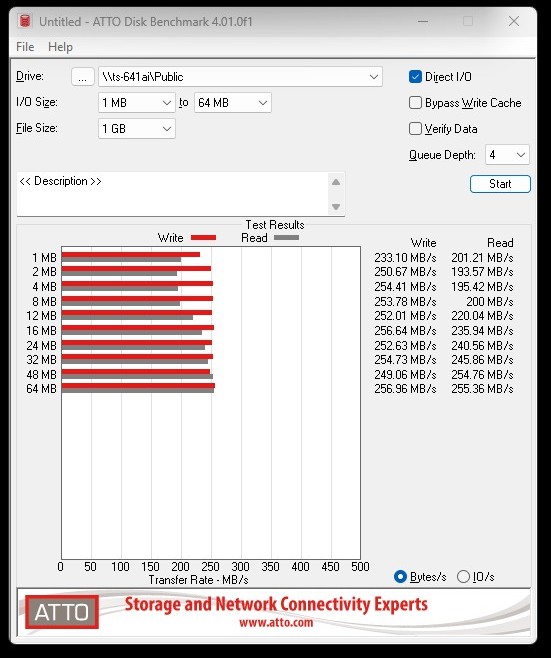Click the Start button
This screenshot has width=551, height=658.
click(500, 184)
